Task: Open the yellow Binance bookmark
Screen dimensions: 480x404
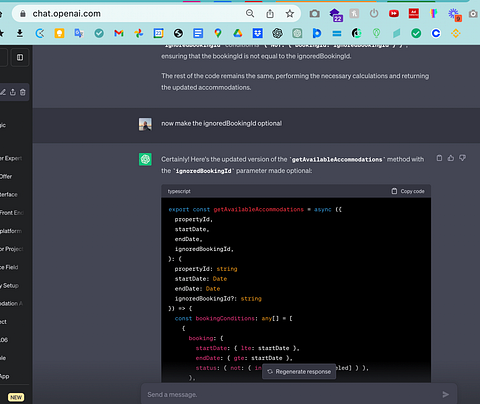Action: 456,33
